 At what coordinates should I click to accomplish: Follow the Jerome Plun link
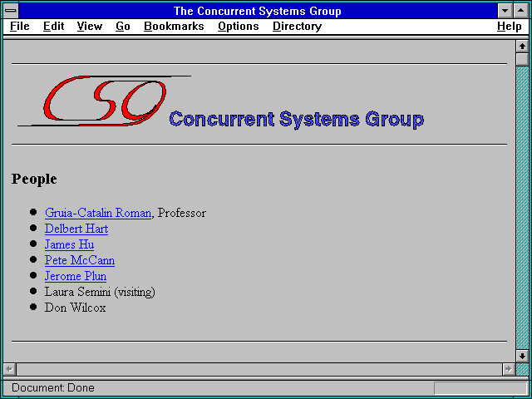point(76,276)
